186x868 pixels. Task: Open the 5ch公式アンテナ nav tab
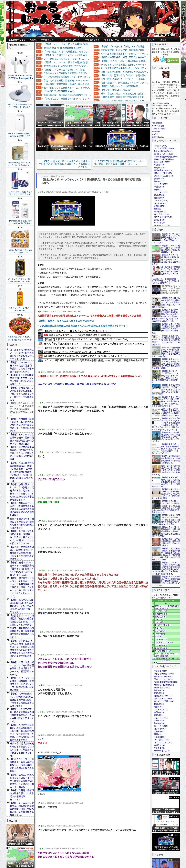[x=17, y=40]
